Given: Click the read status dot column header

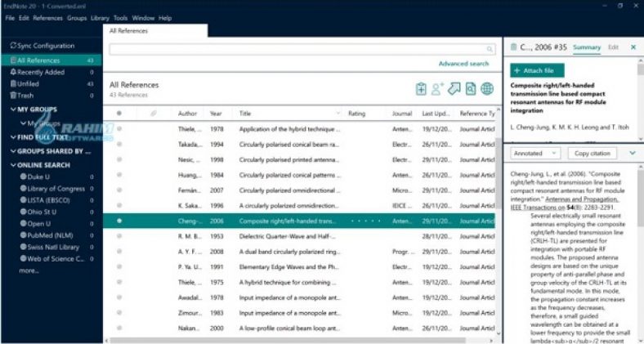Looking at the screenshot, I should pos(119,114).
